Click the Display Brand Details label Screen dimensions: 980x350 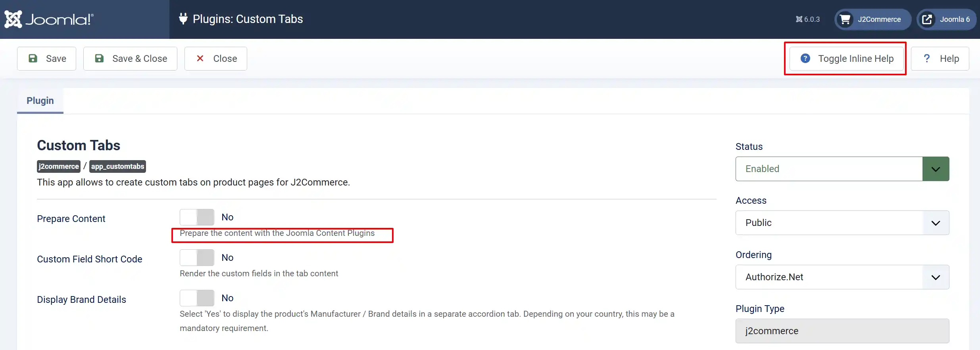[81, 300]
